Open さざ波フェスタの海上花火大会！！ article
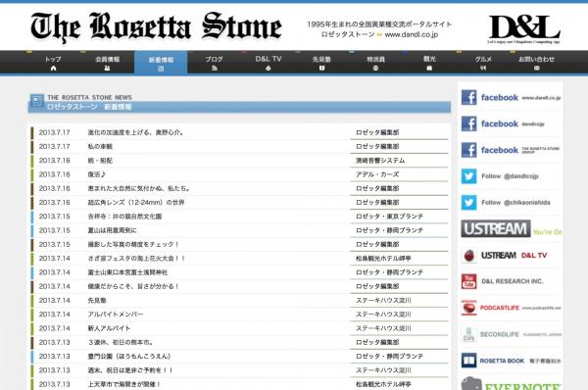This screenshot has height=390, width=588. [136, 259]
